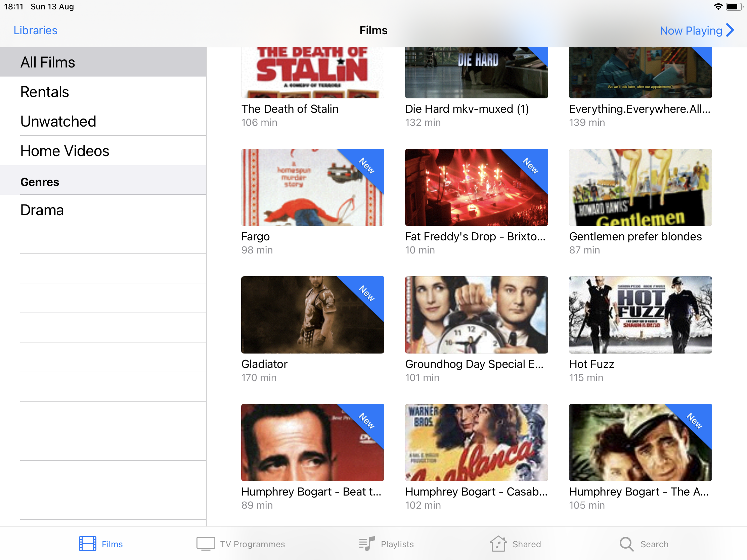Tap the '10 min' duration label
This screenshot has width=747, height=560.
pyautogui.click(x=420, y=250)
